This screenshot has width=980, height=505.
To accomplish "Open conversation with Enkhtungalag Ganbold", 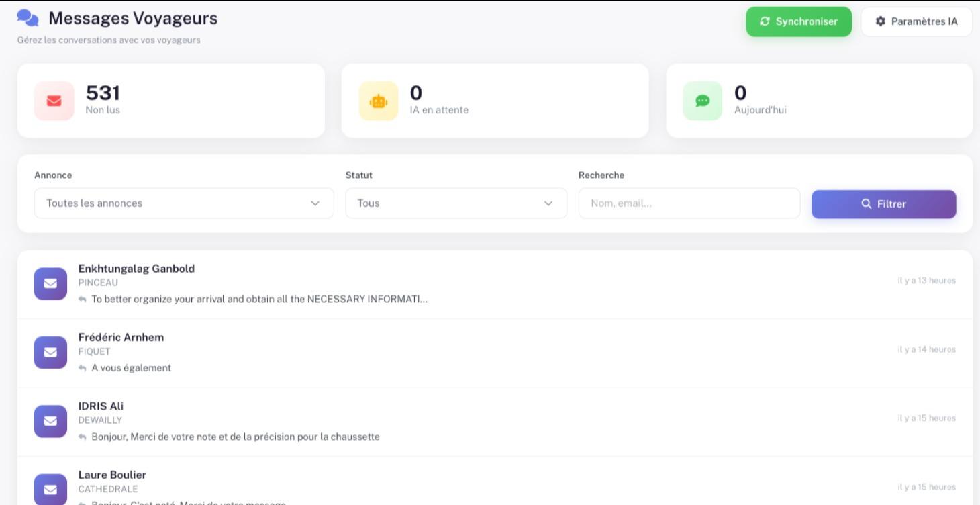I will coord(495,284).
